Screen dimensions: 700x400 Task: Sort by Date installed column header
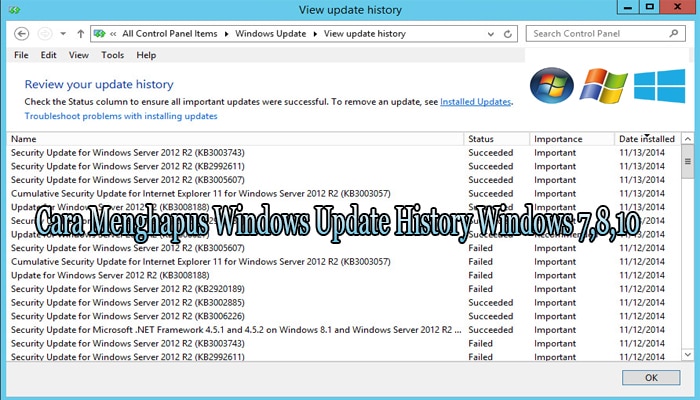tap(647, 139)
